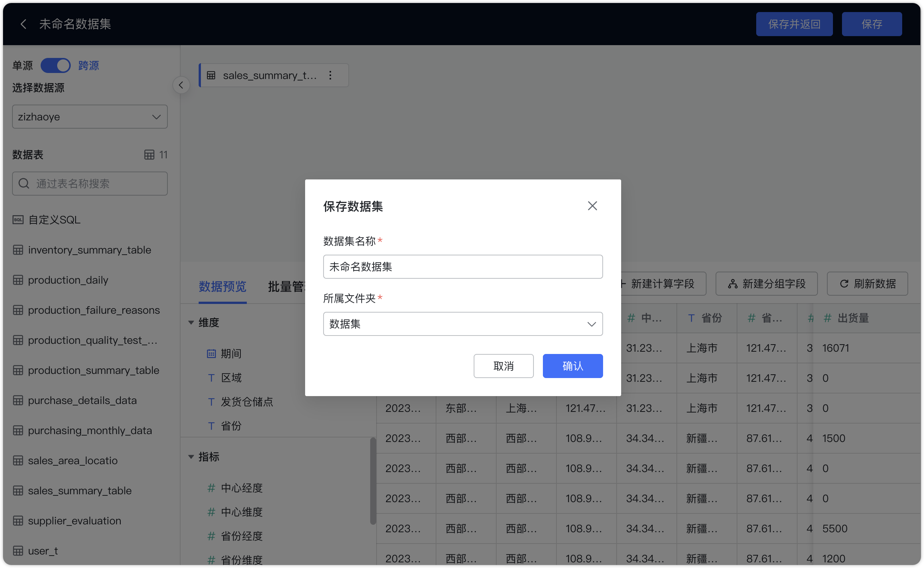This screenshot has height=568, width=924.
Task: Click the number icon beside 中心经度
Action: pyautogui.click(x=211, y=488)
